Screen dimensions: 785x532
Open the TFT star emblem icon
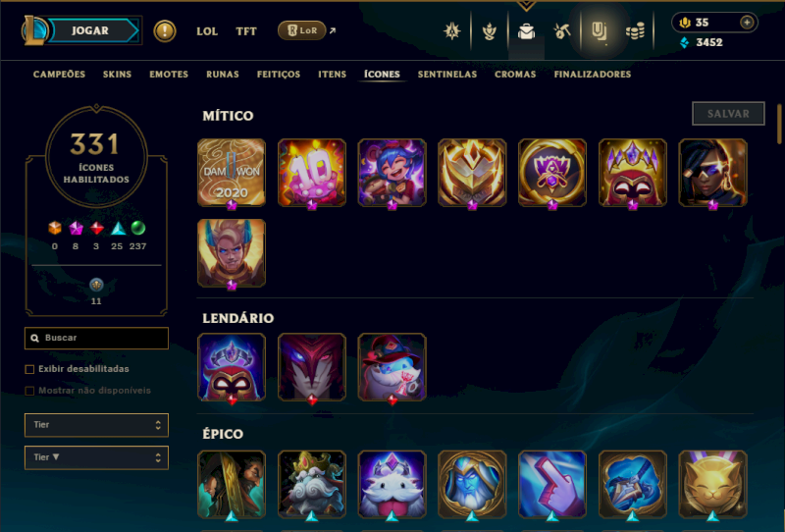pyautogui.click(x=451, y=31)
